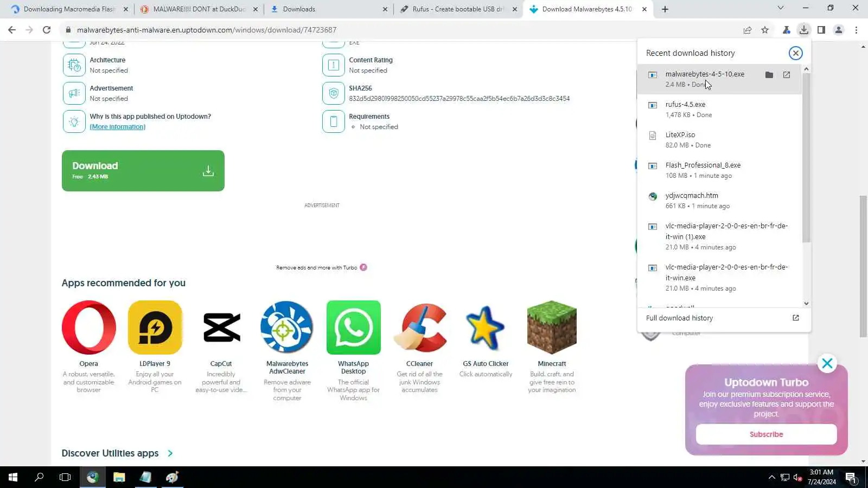This screenshot has height=488, width=868.
Task: Click Remove ads and more with Turbo
Action: coord(321,267)
